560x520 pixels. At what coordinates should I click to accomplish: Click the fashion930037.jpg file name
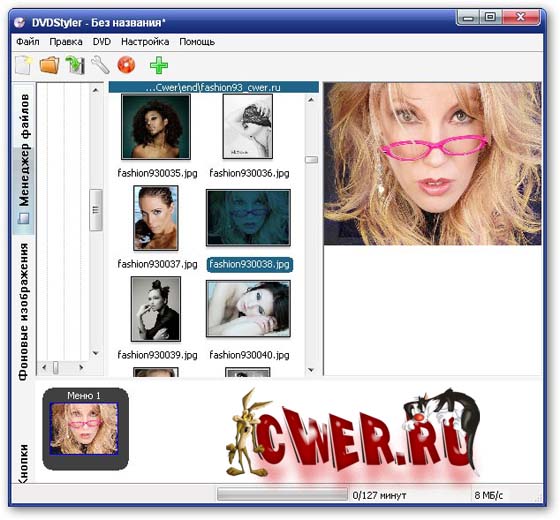[157, 264]
